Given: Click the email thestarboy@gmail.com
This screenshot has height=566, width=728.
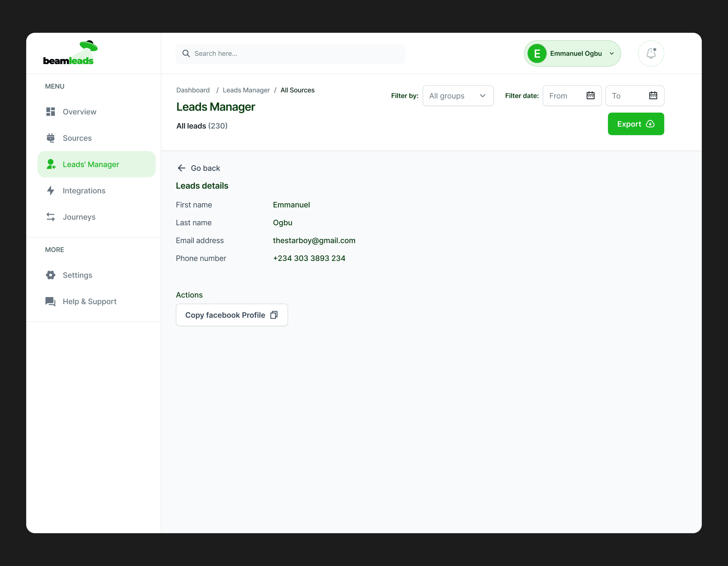Looking at the screenshot, I should [314, 240].
